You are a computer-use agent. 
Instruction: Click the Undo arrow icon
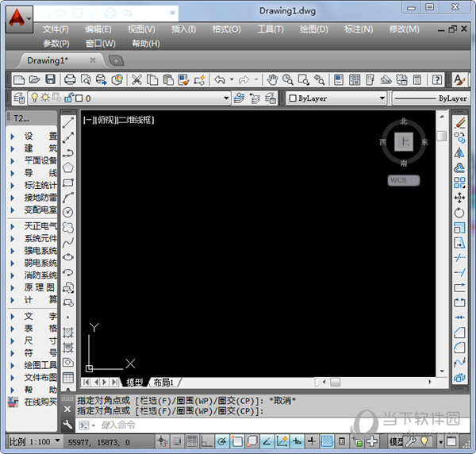point(220,79)
